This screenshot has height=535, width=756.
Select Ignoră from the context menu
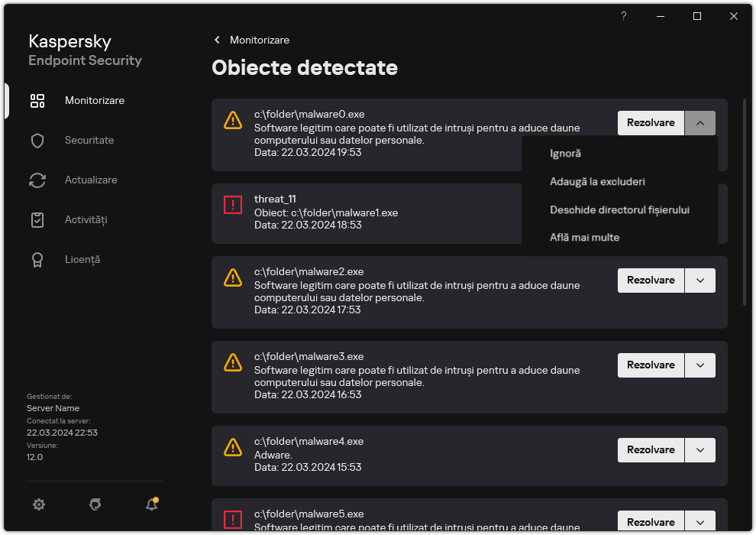[565, 153]
